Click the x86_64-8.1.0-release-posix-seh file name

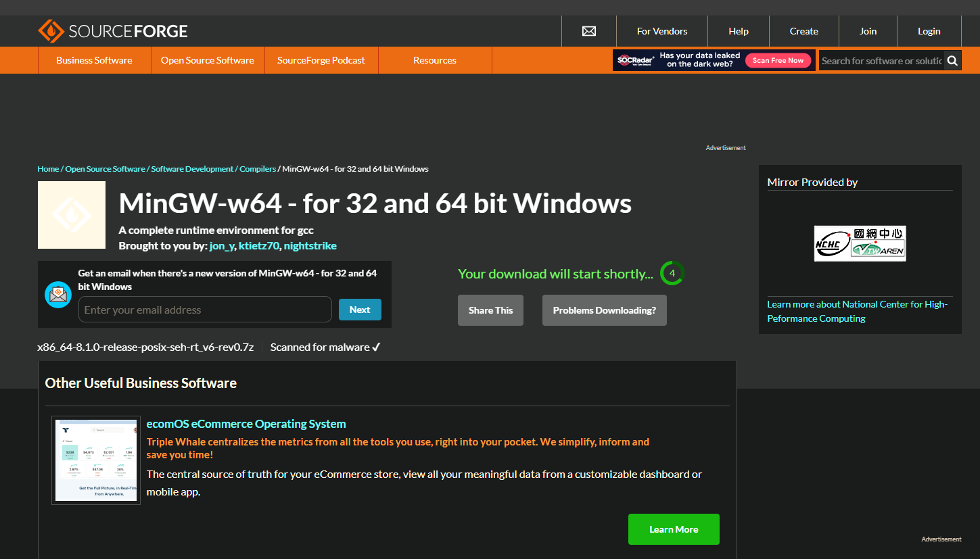145,347
